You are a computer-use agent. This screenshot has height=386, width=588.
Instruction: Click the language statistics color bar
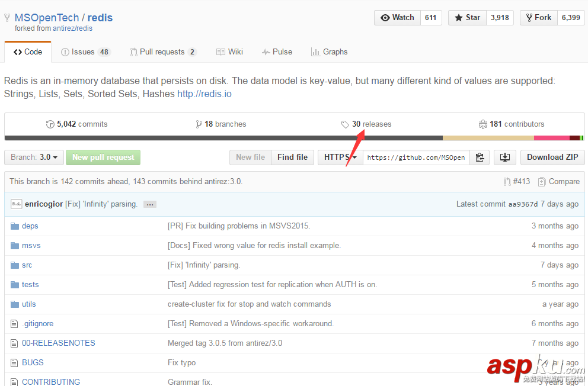[295, 138]
